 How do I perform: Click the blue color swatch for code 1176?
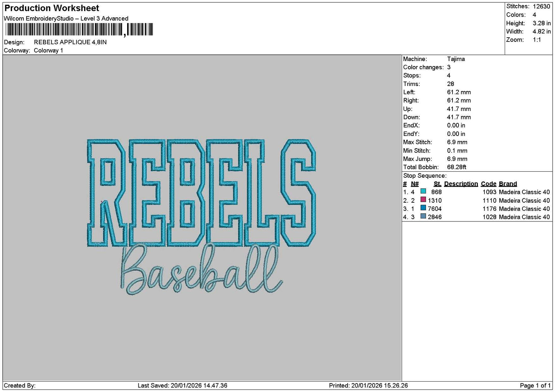(423, 208)
